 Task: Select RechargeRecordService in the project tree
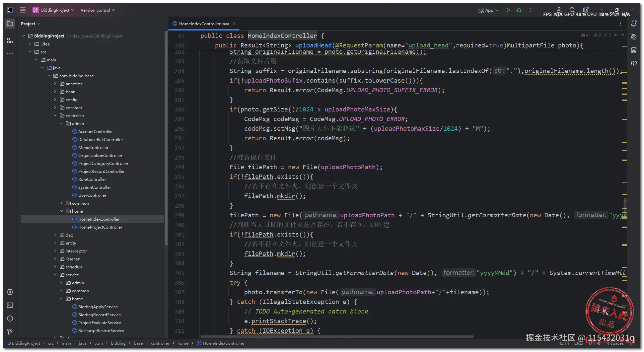tap(101, 330)
